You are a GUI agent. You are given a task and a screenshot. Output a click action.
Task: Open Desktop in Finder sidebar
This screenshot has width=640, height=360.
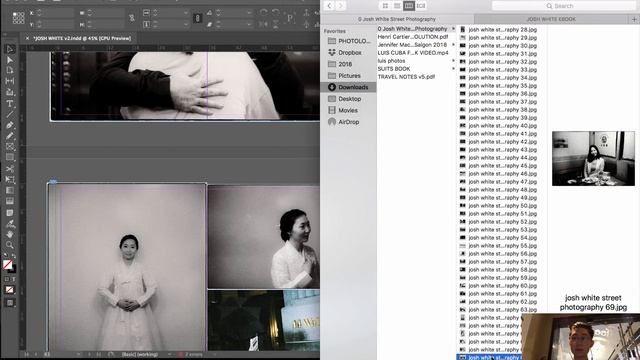(x=344, y=99)
